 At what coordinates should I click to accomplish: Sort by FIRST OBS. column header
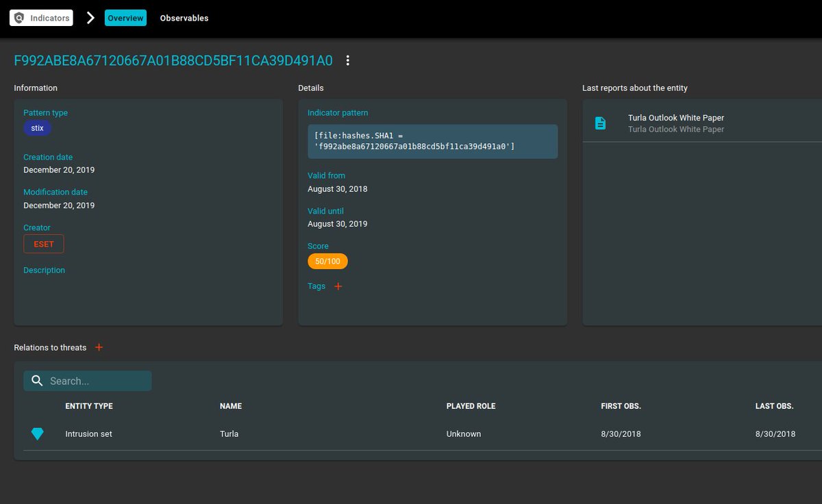click(621, 406)
